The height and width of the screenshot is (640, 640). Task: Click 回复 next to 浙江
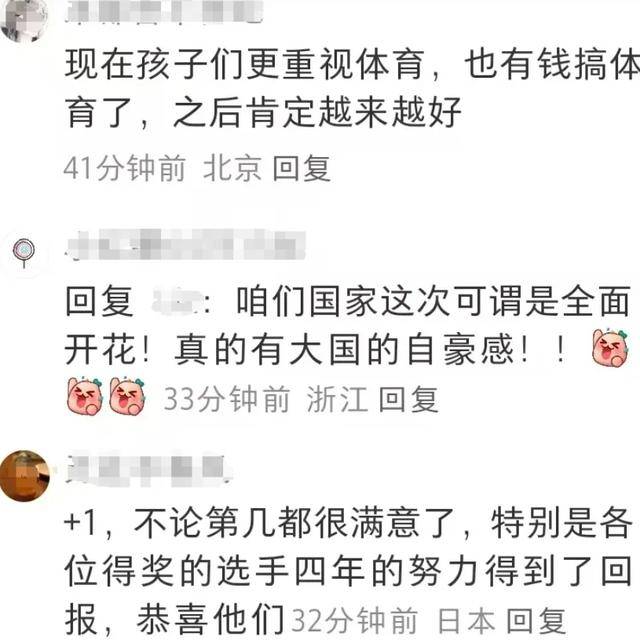[409, 399]
